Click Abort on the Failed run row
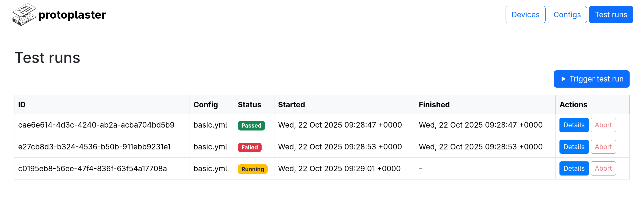Screen dimensions: 644x208 click(603, 147)
